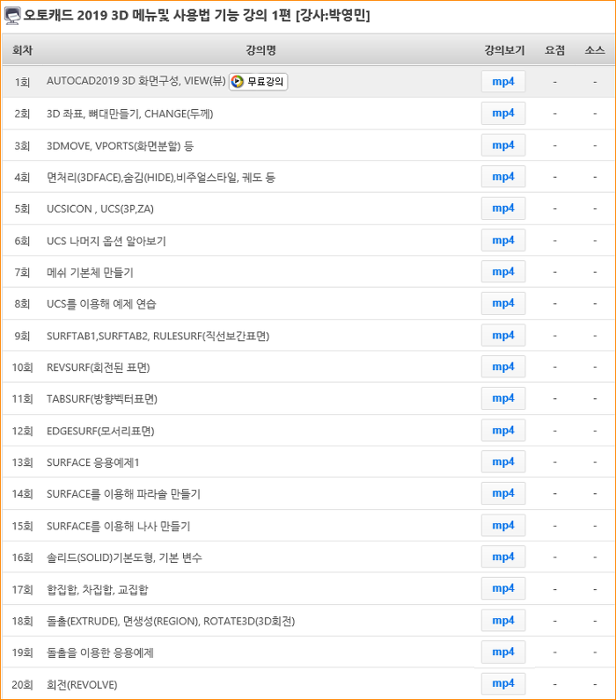Click the 20회 row number
The height and width of the screenshot is (700, 616).
22,684
